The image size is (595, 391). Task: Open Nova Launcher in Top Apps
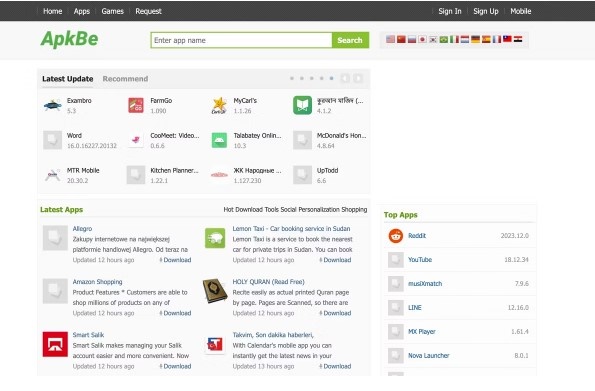pyautogui.click(x=428, y=355)
